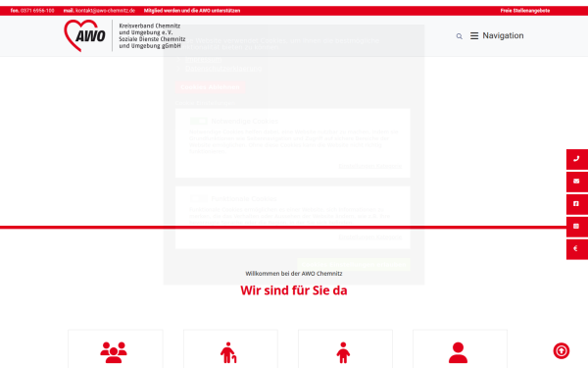Screen dimensions: 588x368
Task: Click the 'Wir sind für Sie da' heading
Action: click(294, 290)
